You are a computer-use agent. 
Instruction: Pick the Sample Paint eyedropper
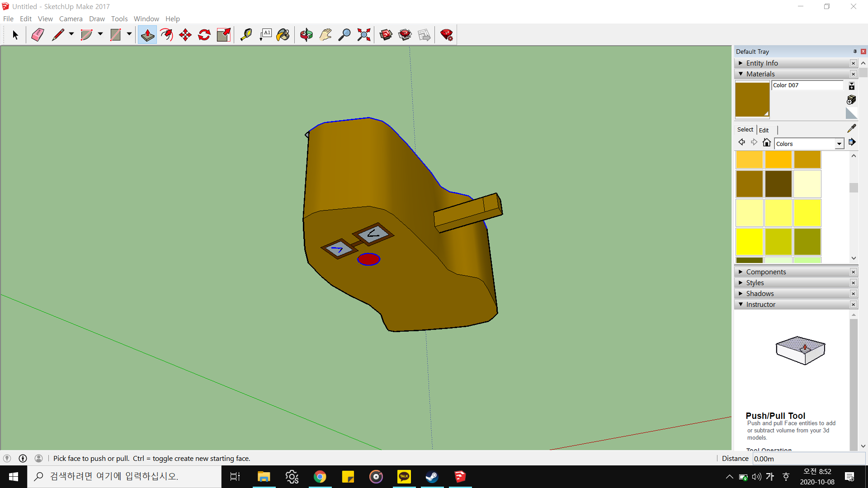tap(852, 129)
